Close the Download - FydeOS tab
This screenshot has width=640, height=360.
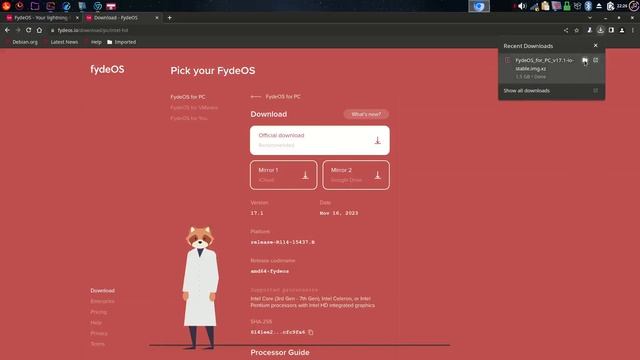coord(157,18)
